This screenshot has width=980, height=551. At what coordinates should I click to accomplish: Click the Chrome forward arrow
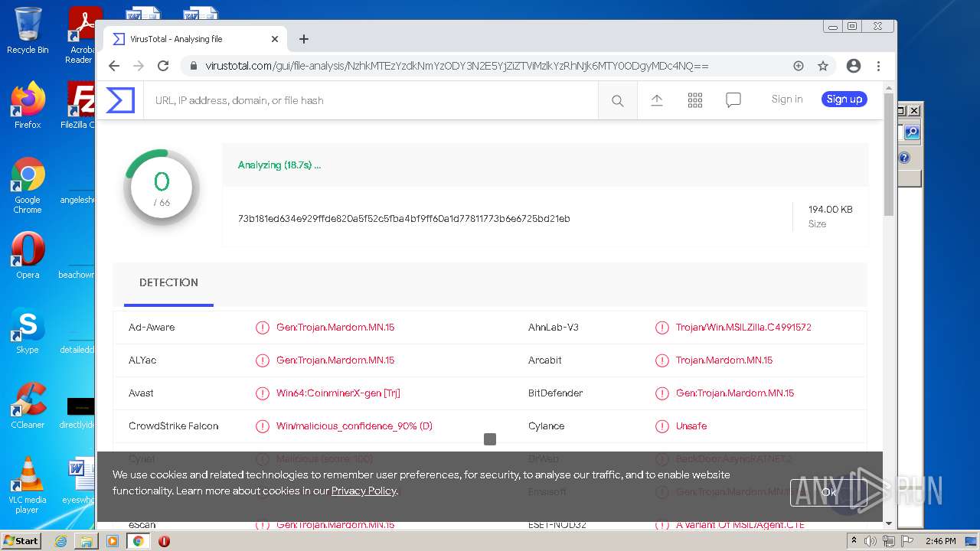click(139, 66)
